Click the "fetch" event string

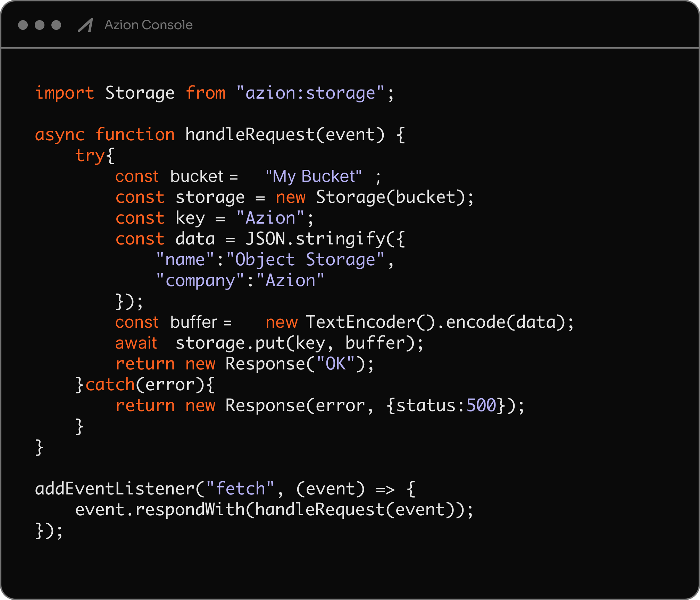point(240,489)
